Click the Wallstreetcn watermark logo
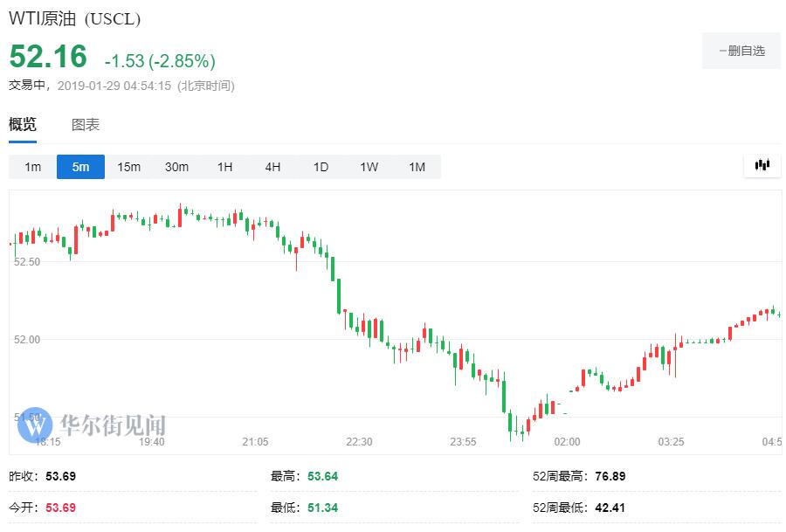The height and width of the screenshot is (532, 786). click(92, 425)
